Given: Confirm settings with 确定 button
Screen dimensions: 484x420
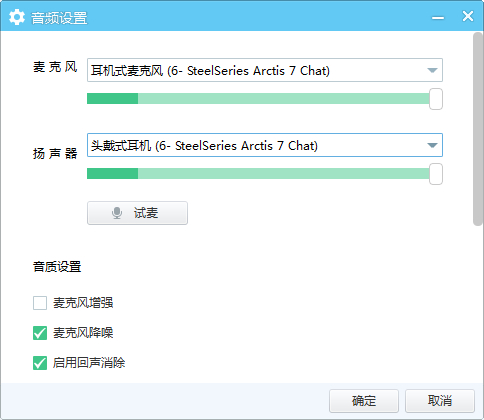Looking at the screenshot, I should point(364,401).
